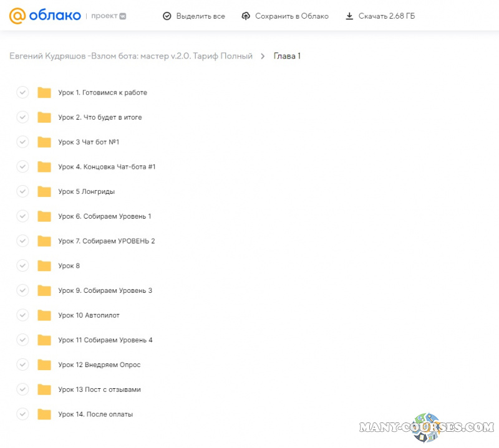Click the Глава 1 breadcrumb item
499x448 pixels.
click(x=287, y=56)
